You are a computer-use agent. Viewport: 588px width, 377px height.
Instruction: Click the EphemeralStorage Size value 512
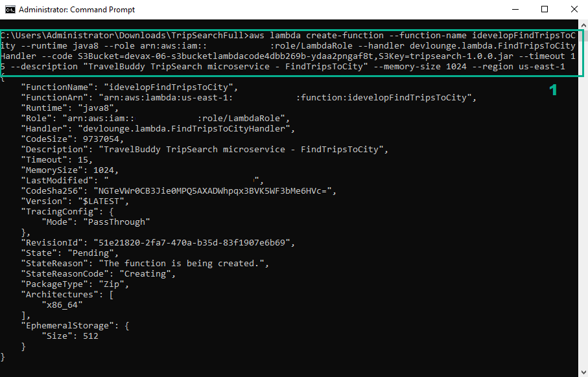[91, 336]
